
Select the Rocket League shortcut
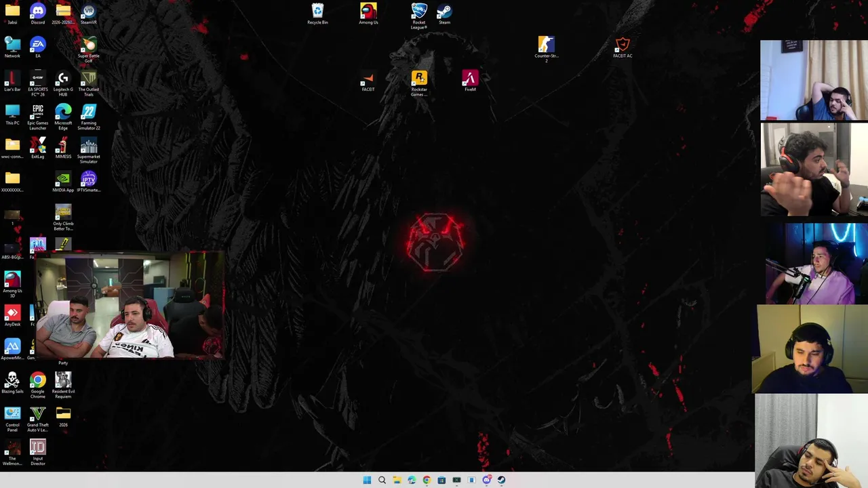point(419,16)
